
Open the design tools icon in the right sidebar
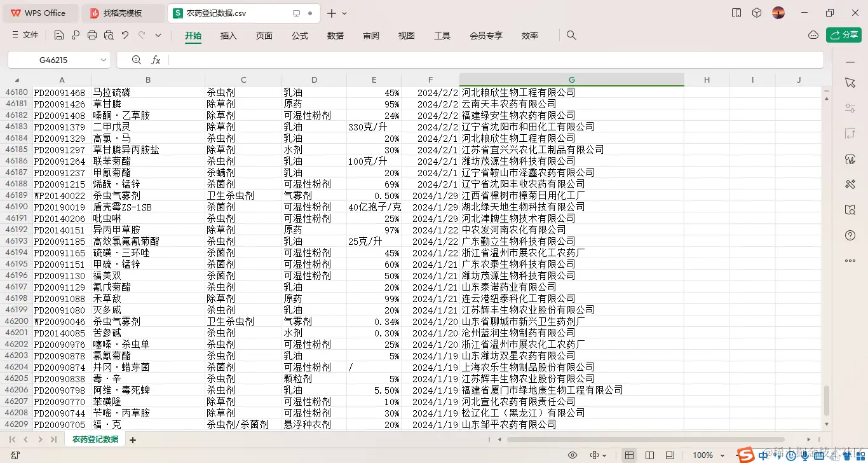point(850,184)
